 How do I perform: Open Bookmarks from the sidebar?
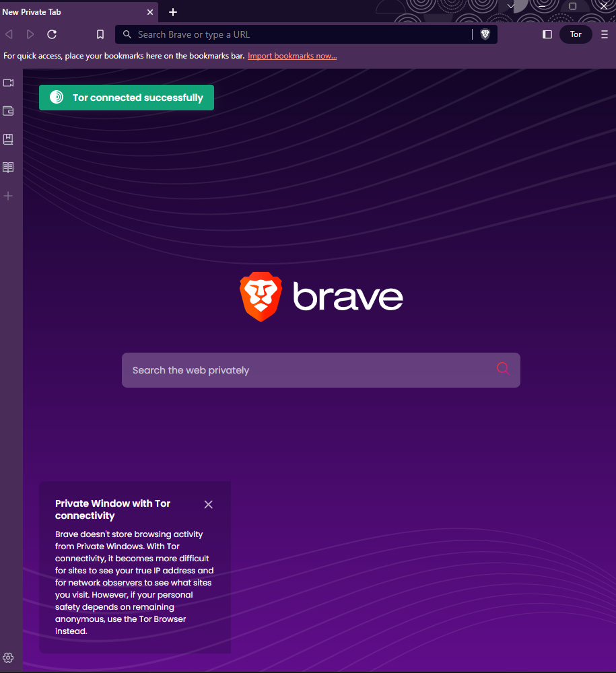pos(8,139)
